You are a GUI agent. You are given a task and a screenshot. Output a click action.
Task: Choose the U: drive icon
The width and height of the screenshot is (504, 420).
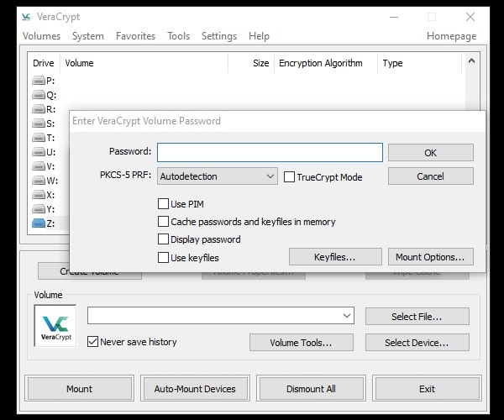(39, 152)
